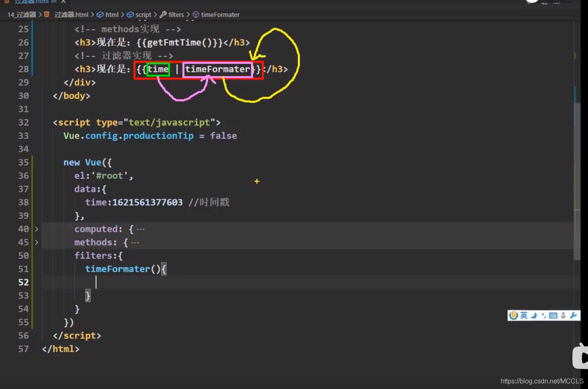Open the timeFormater breadcrumb segment
The height and width of the screenshot is (389, 588).
point(220,15)
